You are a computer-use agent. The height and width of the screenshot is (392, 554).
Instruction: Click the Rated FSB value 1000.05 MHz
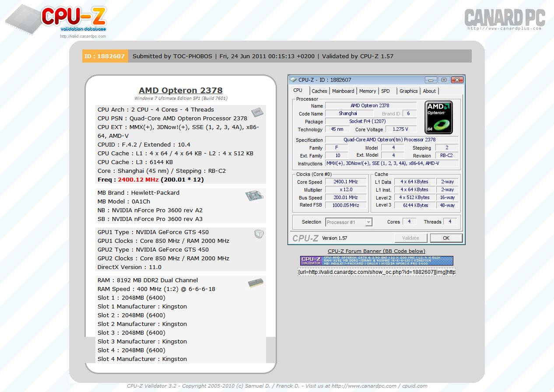346,205
